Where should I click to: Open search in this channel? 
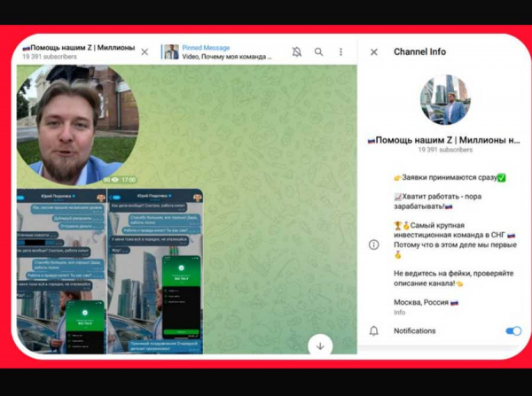point(319,52)
